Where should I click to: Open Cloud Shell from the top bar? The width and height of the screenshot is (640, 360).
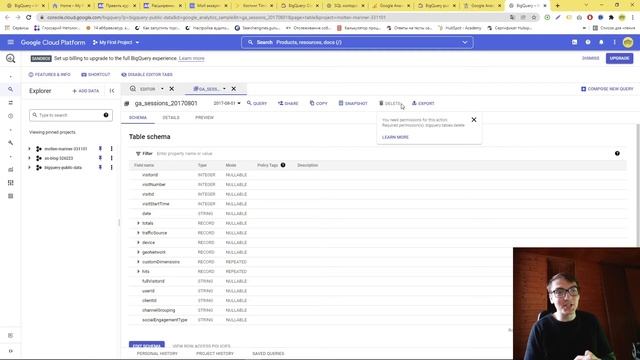pyautogui.click(x=574, y=42)
